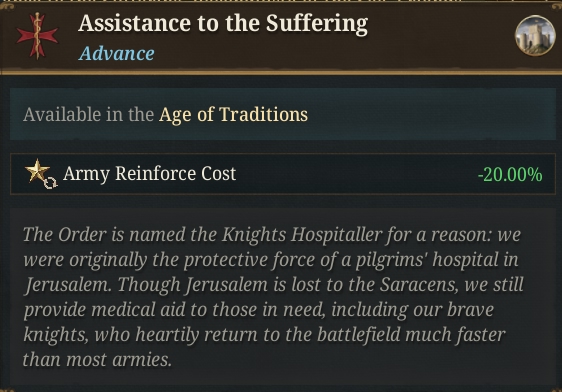Screen dimensions: 562x392
Task: Click the Army Reinforce Cost modifier row
Action: click(283, 174)
